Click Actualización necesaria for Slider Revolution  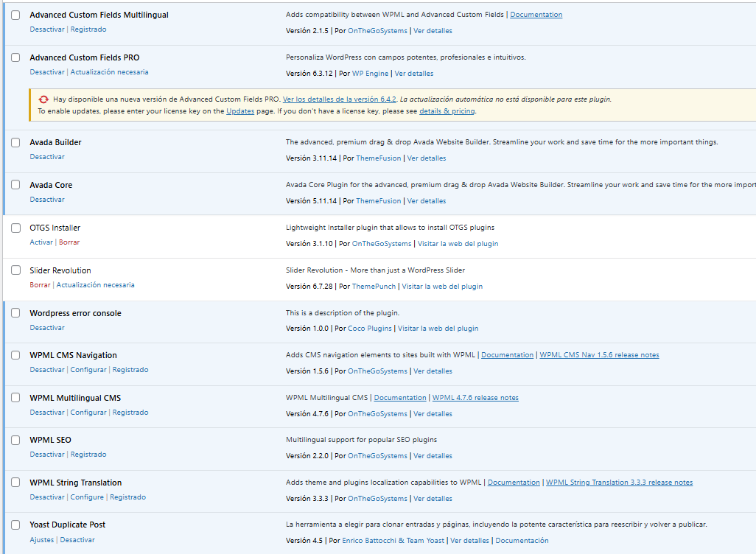click(x=96, y=285)
